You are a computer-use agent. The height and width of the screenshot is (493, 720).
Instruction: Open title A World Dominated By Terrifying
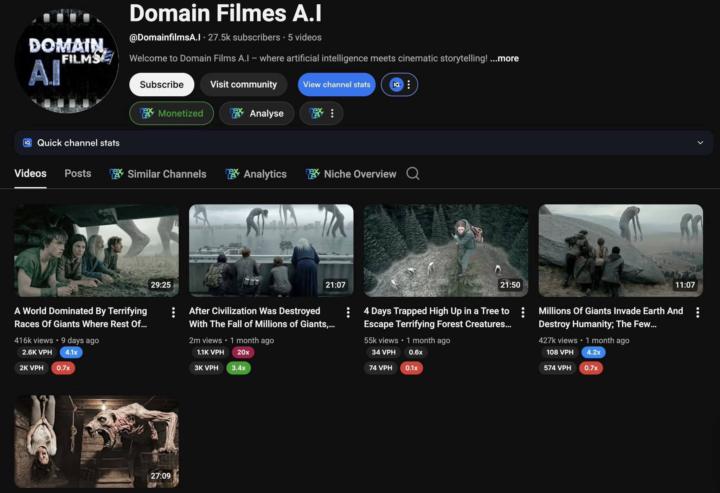coord(81,317)
